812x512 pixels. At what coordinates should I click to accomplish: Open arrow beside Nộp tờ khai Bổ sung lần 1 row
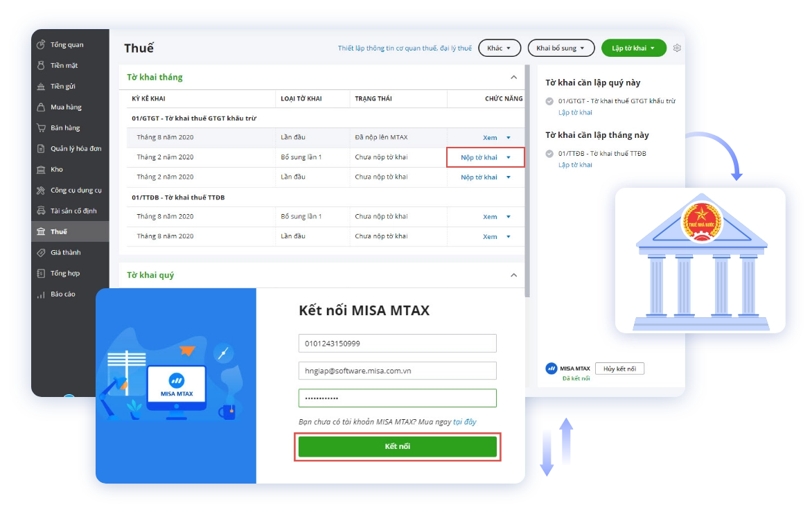coord(509,157)
